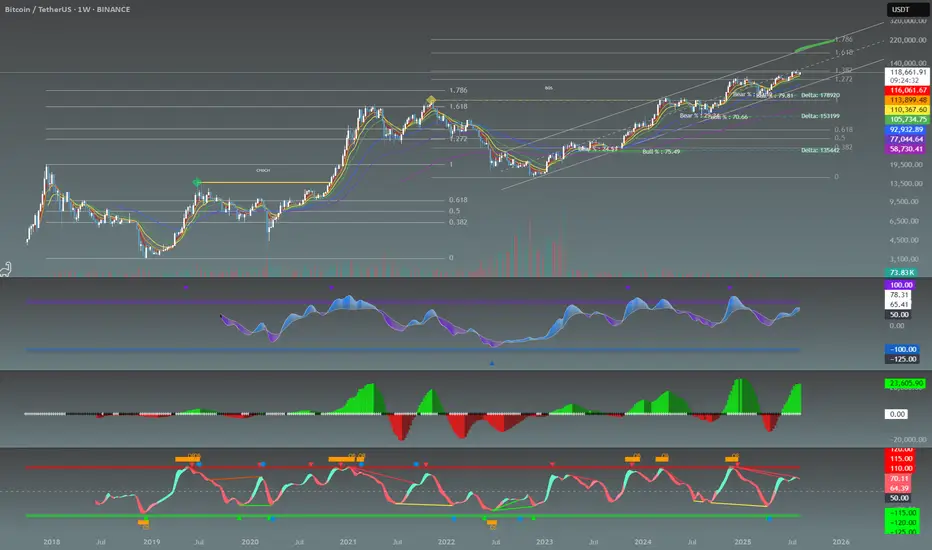The image size is (932, 550).
Task: Click the 19,500.00 price scale label
Action: tap(906, 165)
